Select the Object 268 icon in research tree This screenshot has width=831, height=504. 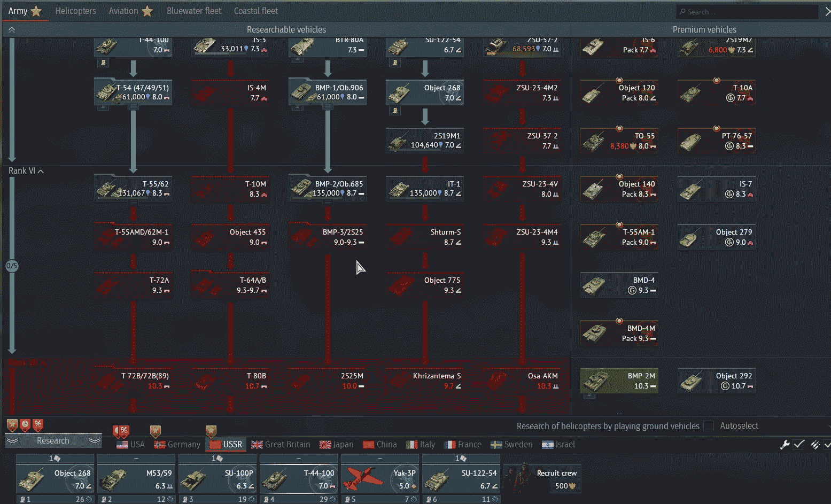(x=425, y=92)
